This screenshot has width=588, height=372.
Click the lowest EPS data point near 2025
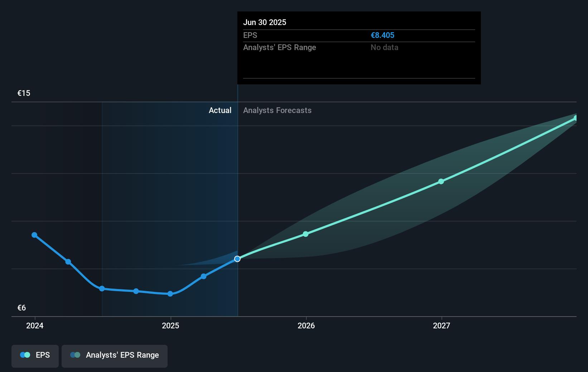pyautogui.click(x=170, y=294)
